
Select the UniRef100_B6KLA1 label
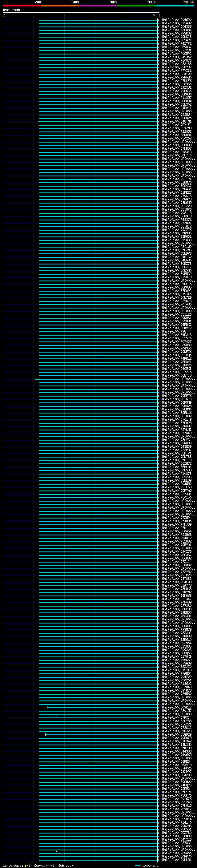coord(177,467)
